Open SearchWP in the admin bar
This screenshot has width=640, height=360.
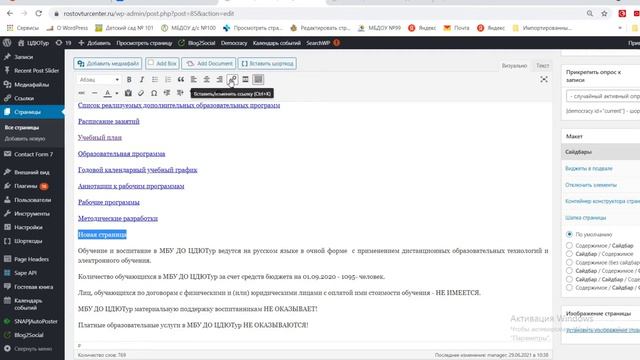tap(322, 43)
